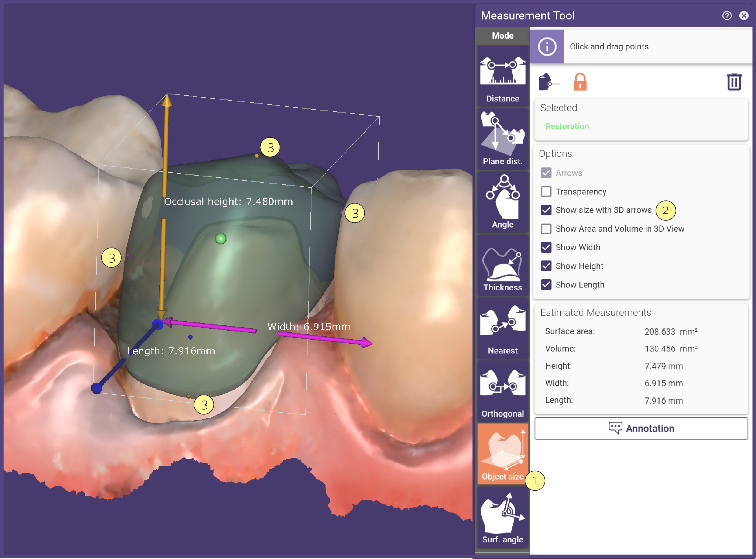Uncheck Show Width option
Viewport: 756px width, 559px height.
click(x=546, y=247)
